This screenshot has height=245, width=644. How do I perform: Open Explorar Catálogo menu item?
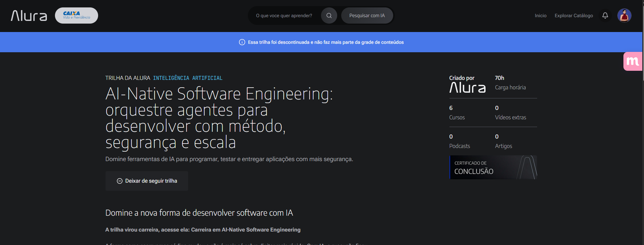click(574, 16)
